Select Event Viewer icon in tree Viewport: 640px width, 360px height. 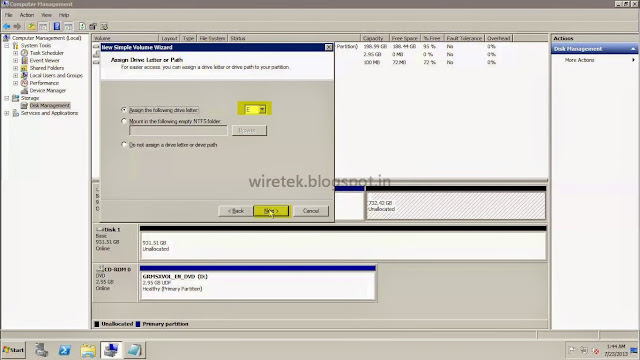24,60
